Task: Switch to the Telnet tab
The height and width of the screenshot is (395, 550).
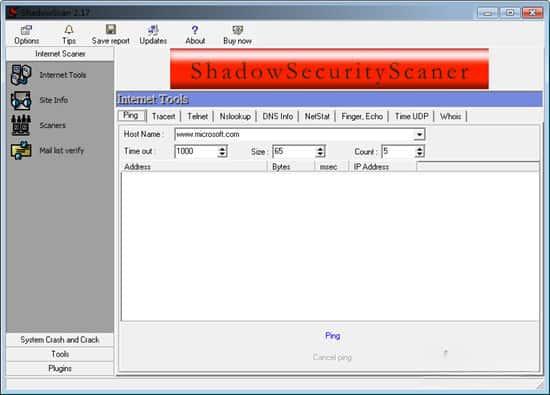Action: [197, 116]
